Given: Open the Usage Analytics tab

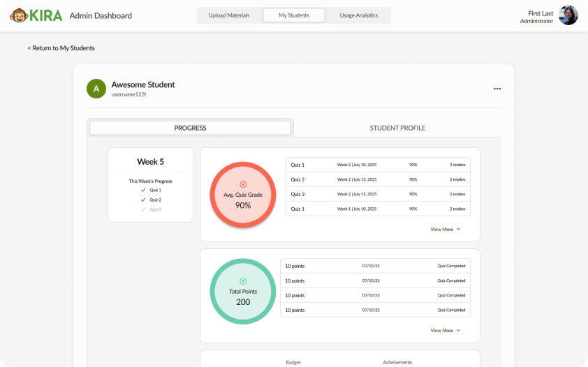Looking at the screenshot, I should 358,15.
